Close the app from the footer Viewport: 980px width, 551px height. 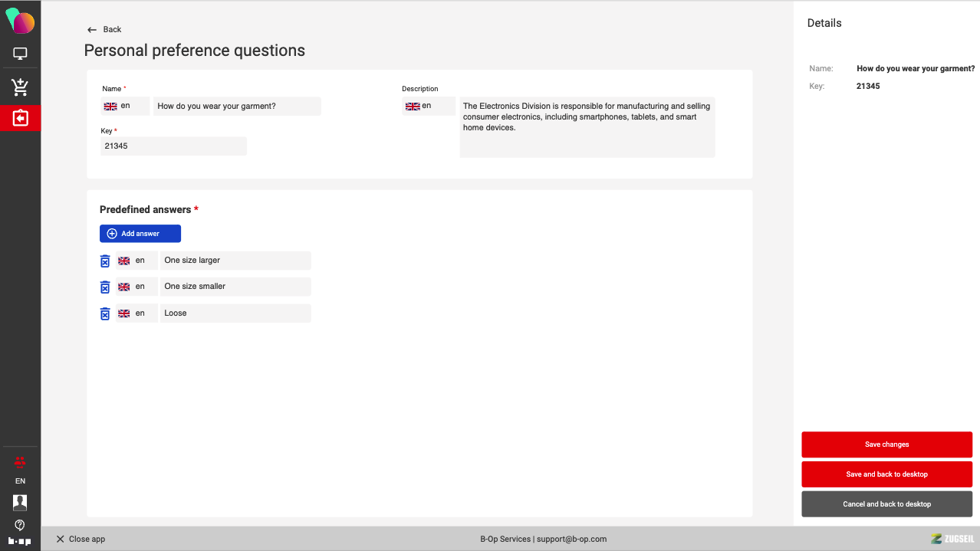tap(81, 539)
